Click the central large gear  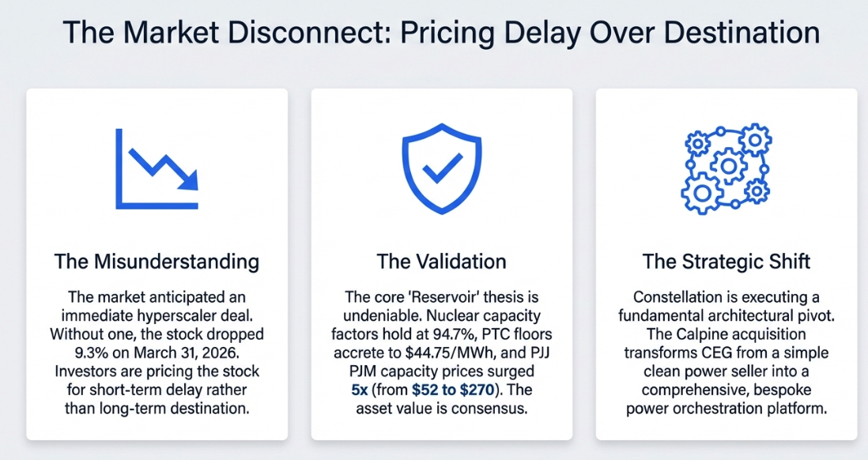tap(729, 165)
